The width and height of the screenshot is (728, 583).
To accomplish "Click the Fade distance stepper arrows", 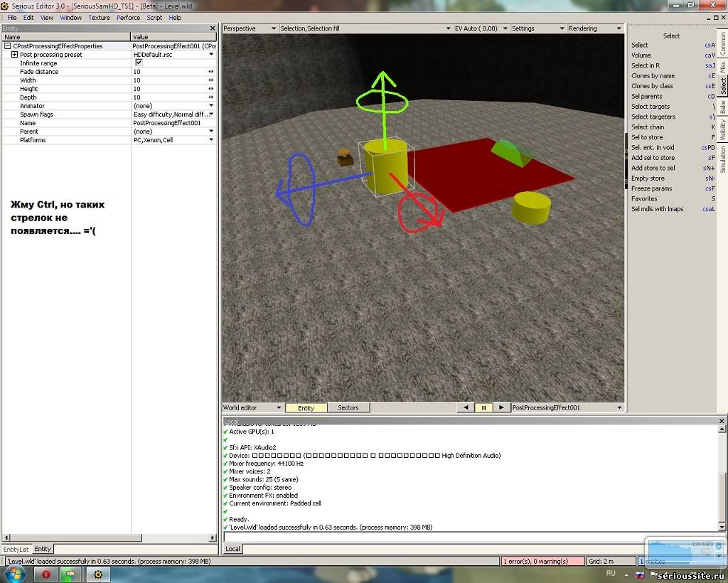I will 210,72.
